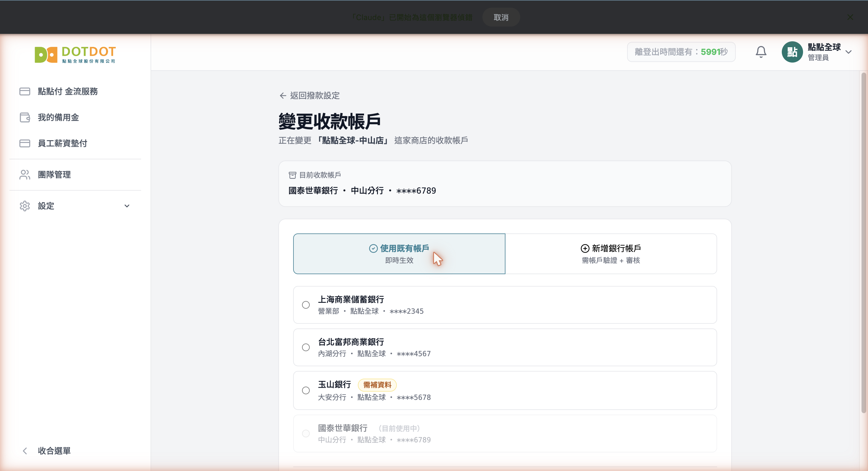
Task: Open 員工薪資墊付 in the sidebar
Action: [75, 143]
